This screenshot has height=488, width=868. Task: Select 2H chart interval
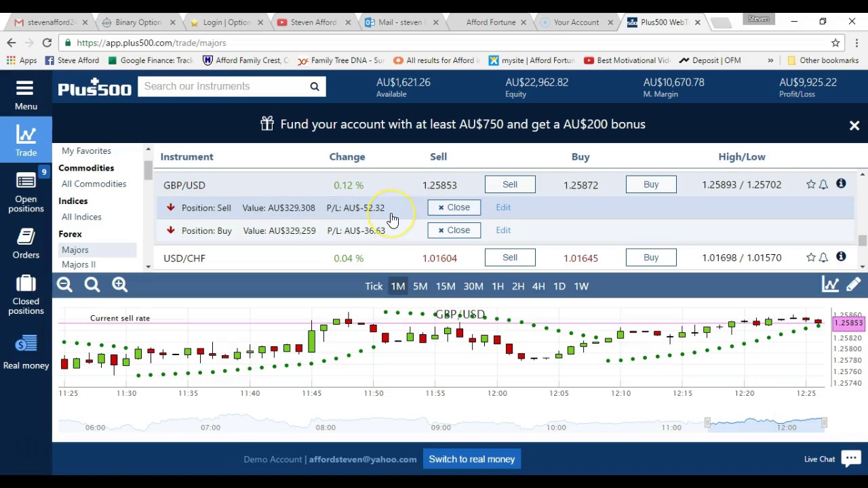pos(518,286)
